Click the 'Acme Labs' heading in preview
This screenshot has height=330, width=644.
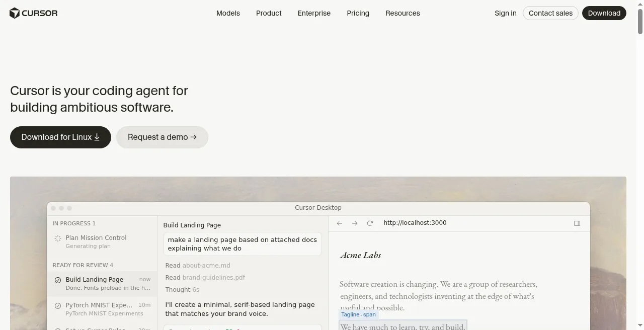(360, 255)
